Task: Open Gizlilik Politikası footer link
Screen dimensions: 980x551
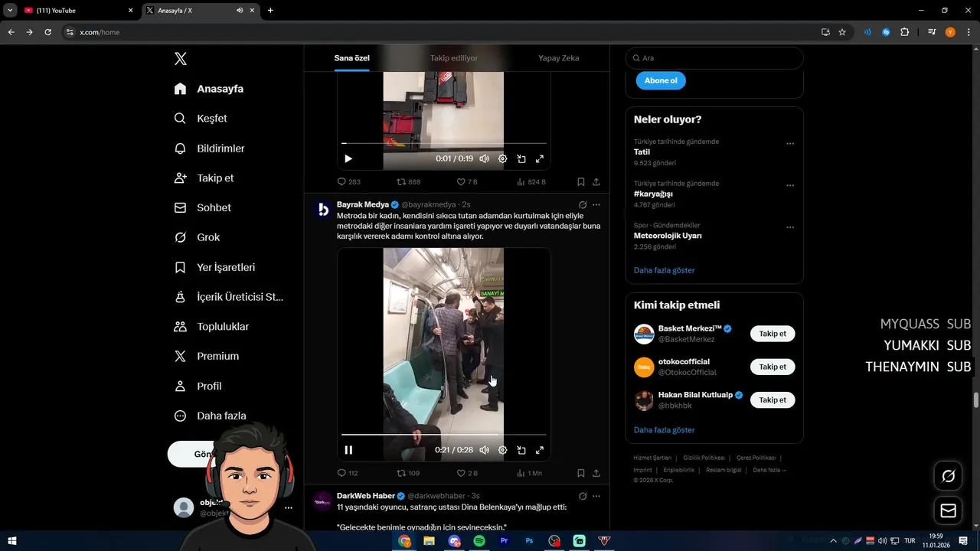Action: [704, 458]
